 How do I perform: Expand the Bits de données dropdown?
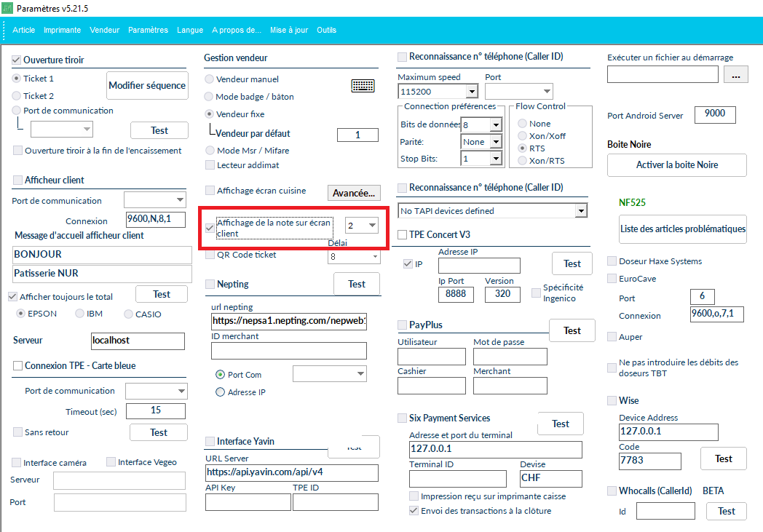[x=495, y=125]
